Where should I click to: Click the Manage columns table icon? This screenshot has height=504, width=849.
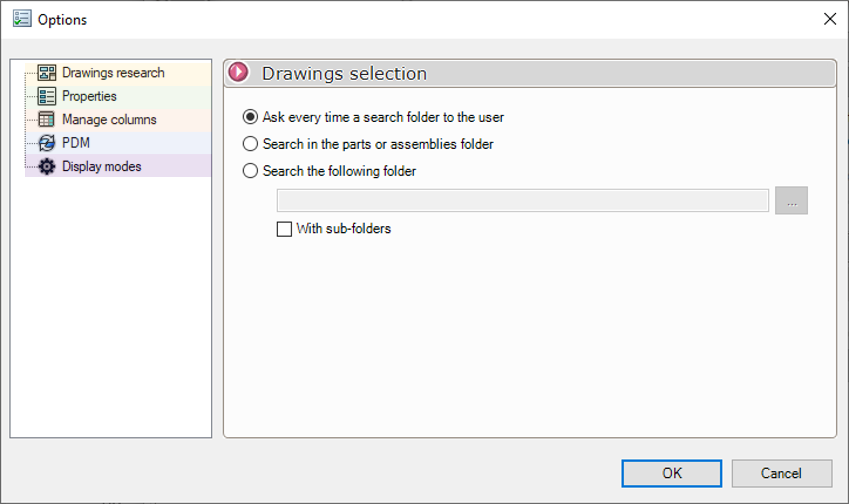(46, 119)
